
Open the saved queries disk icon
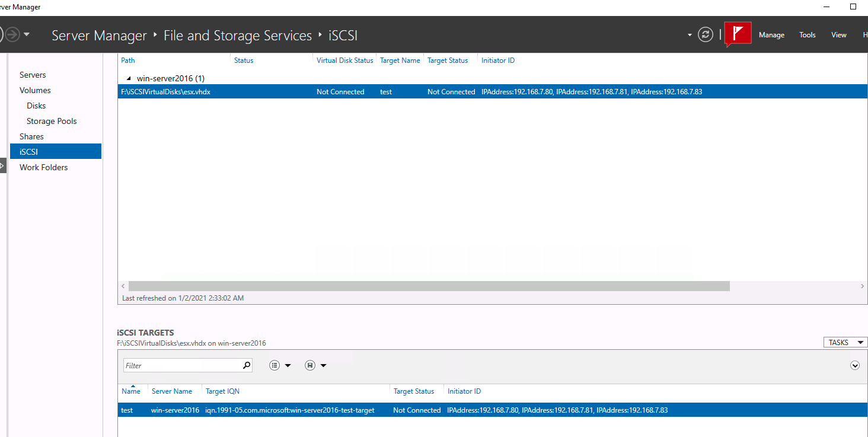pos(310,365)
